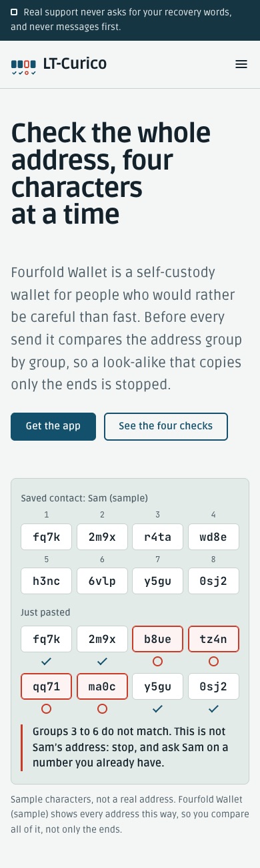Click the square icon in the warning banner
Viewport: 260px width, 868px height.
(x=15, y=13)
